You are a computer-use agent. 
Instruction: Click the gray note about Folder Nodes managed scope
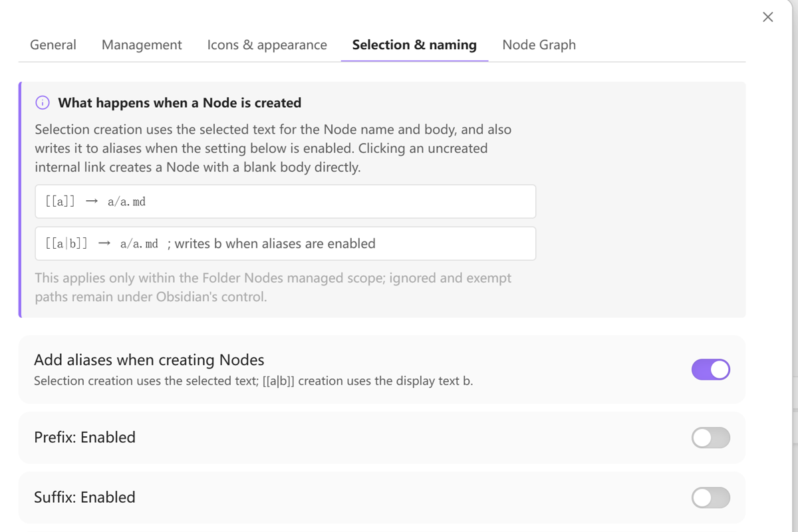(273, 287)
